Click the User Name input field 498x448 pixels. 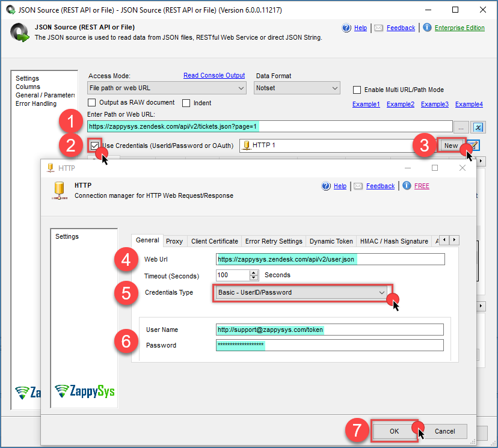330,330
